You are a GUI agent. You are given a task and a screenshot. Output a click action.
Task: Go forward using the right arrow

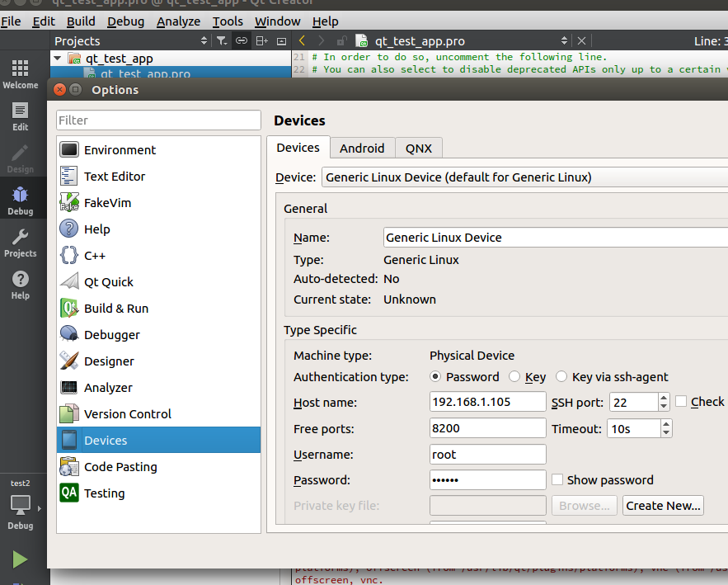pyautogui.click(x=322, y=41)
